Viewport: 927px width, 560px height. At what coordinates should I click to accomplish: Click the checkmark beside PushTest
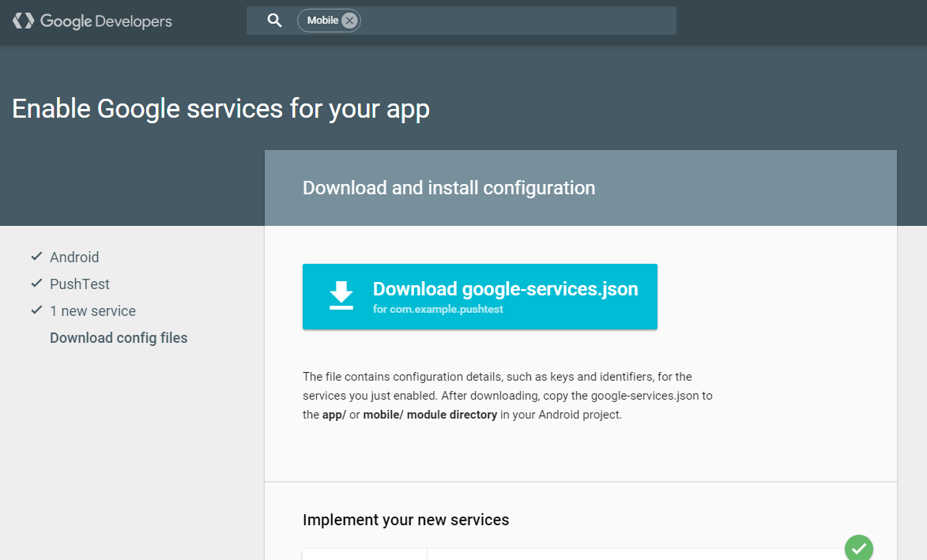click(x=36, y=284)
